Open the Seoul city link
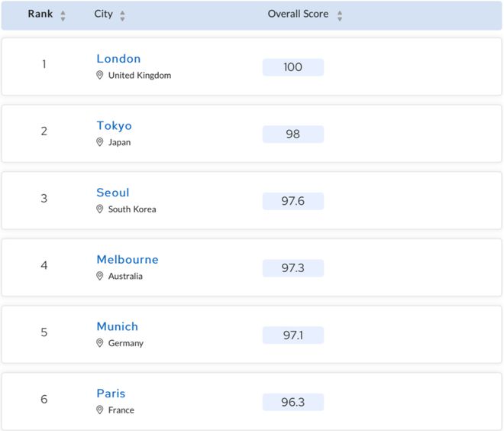The image size is (504, 431). click(x=113, y=193)
